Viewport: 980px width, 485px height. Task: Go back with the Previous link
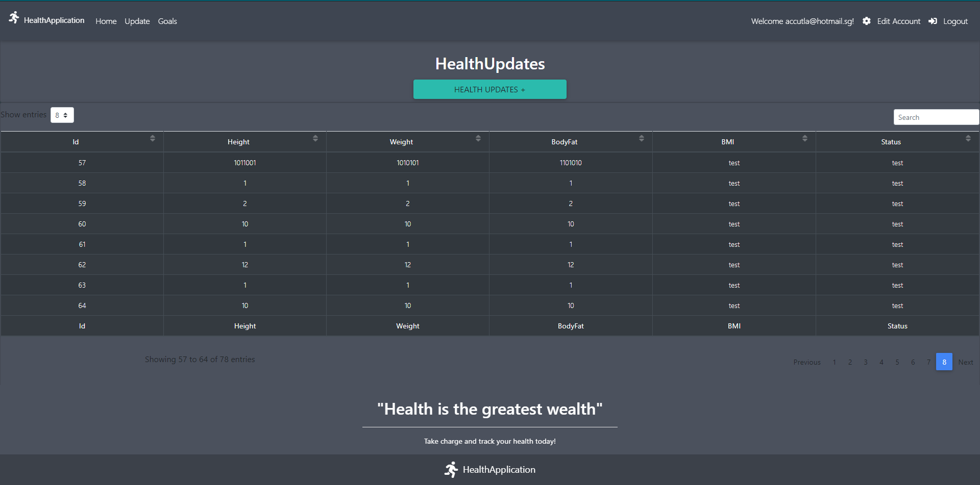coord(806,362)
